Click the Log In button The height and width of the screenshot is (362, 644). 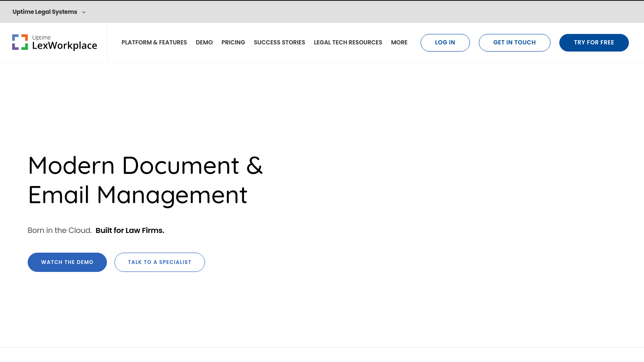point(445,43)
